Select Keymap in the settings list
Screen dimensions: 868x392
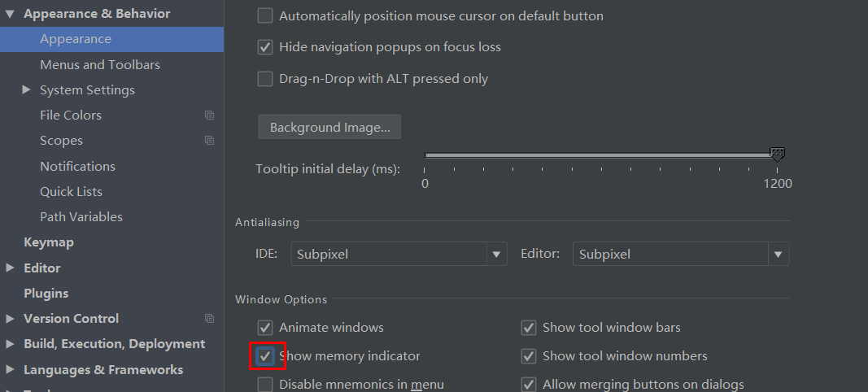tap(49, 242)
